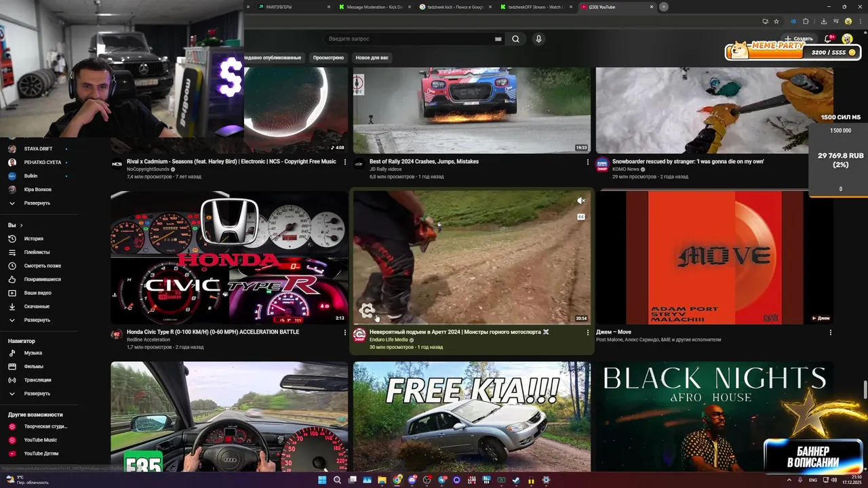The image size is (868, 488).
Task: Open Chrome extensions puzzle icon
Action: [806, 21]
